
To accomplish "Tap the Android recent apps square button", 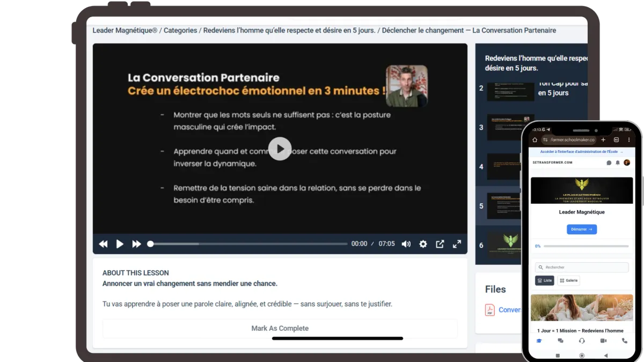I will coord(558,356).
